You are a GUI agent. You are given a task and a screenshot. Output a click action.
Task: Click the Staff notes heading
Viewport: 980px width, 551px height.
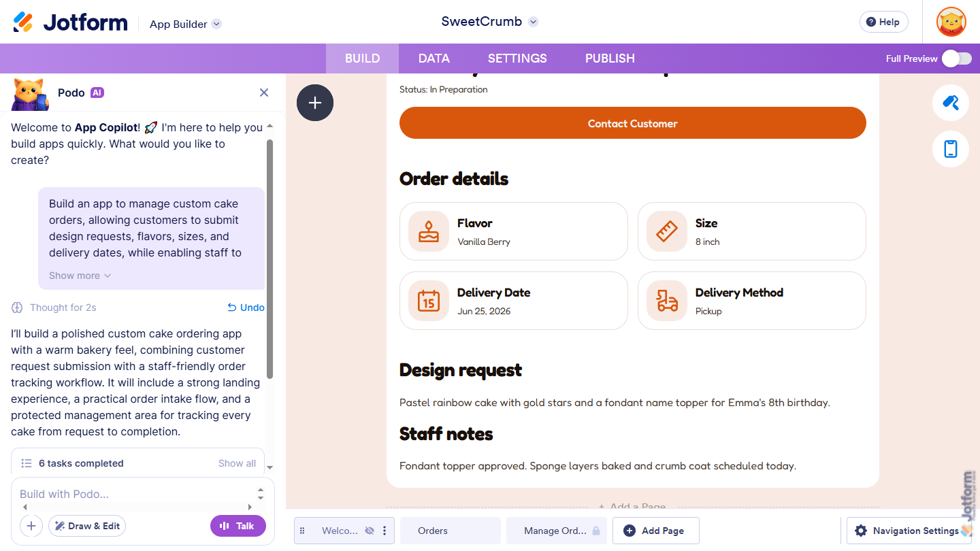coord(446,434)
